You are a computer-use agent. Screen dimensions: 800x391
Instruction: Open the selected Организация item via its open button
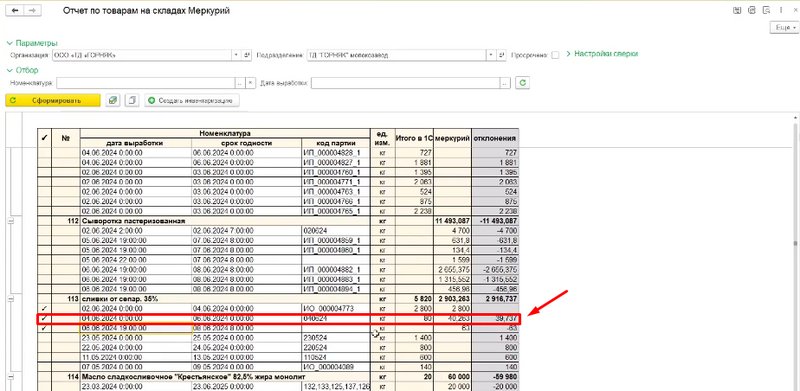246,55
